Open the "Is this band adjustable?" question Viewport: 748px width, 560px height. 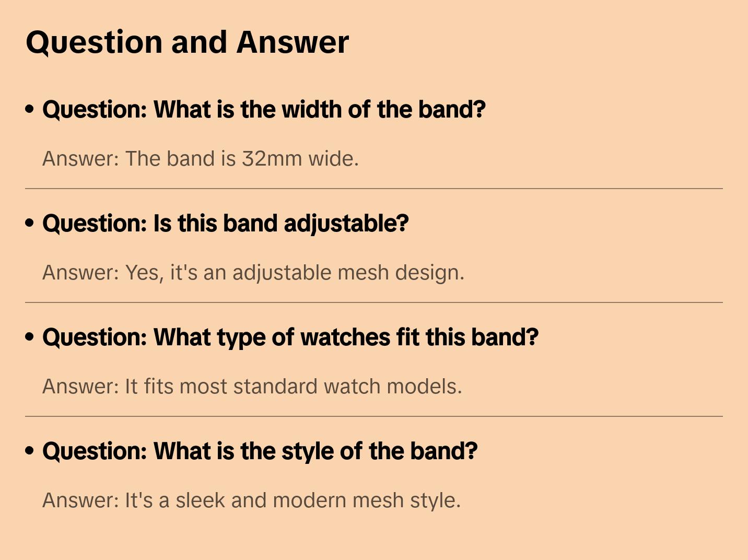[x=225, y=224]
